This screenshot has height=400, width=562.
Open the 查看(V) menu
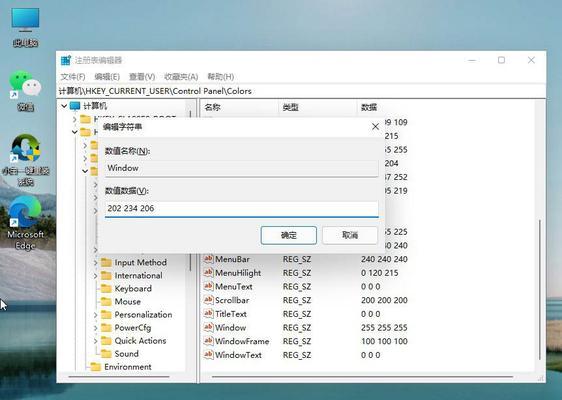coord(142,77)
